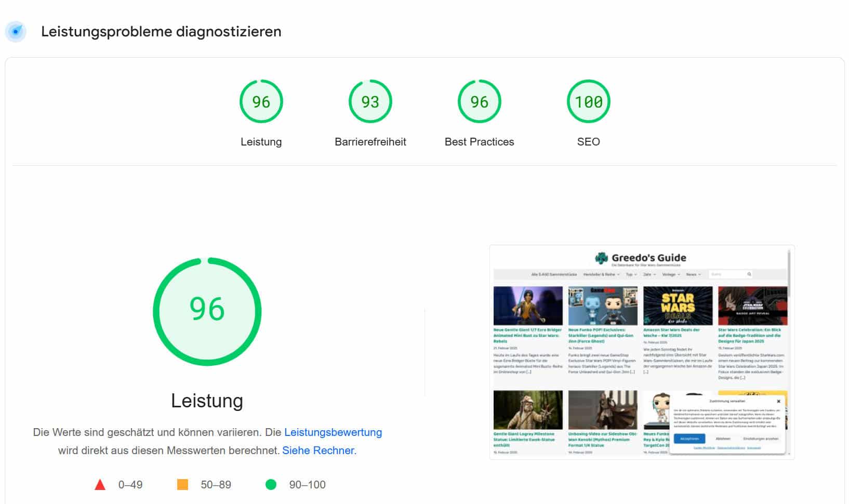Click the search magnifier icon in site preview

point(749,274)
